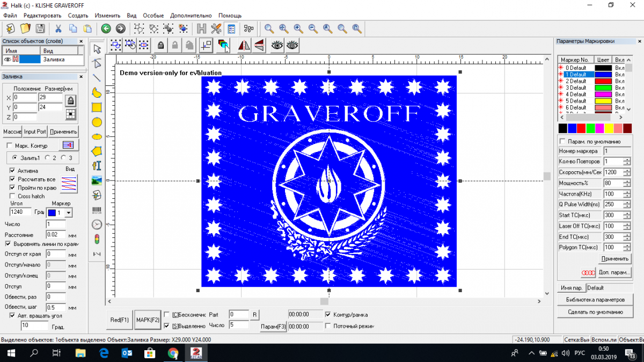Select the Barcode tool

pyautogui.click(x=97, y=210)
